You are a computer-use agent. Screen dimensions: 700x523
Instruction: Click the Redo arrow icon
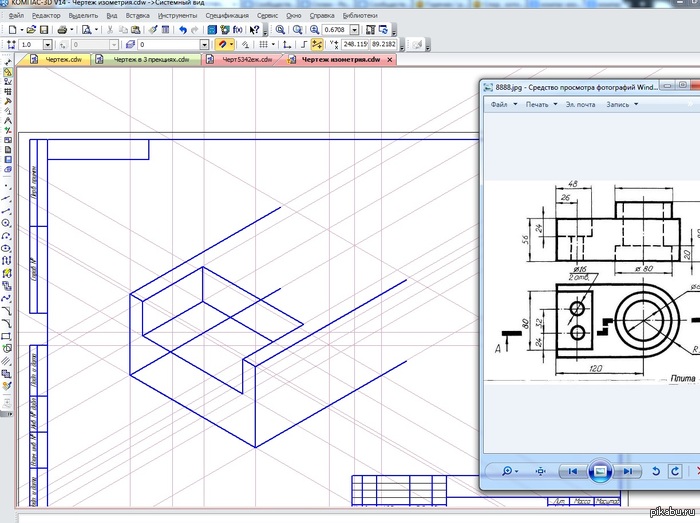click(194, 31)
